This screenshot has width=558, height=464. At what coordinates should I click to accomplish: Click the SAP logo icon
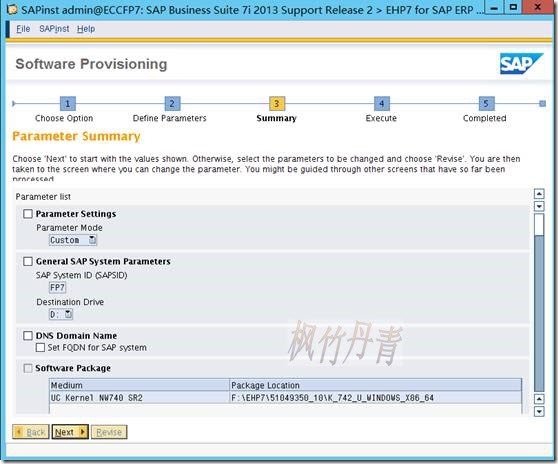click(x=521, y=64)
